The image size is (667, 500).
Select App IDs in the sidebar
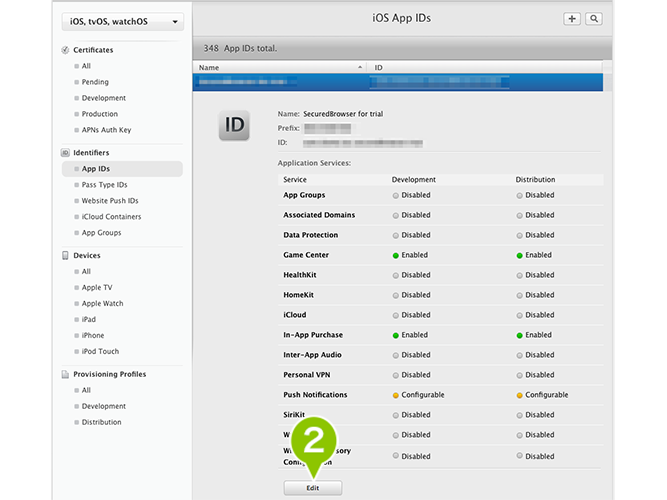pos(123,169)
